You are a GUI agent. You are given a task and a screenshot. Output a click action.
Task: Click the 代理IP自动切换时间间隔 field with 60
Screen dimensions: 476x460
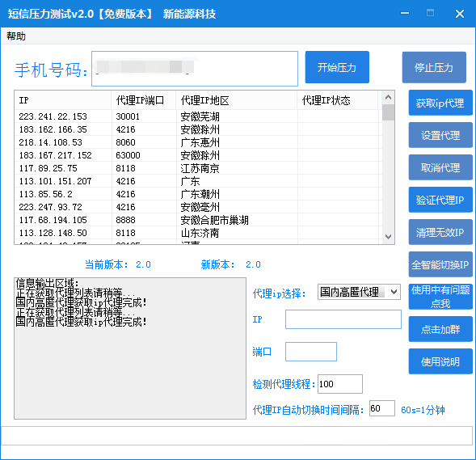382,408
